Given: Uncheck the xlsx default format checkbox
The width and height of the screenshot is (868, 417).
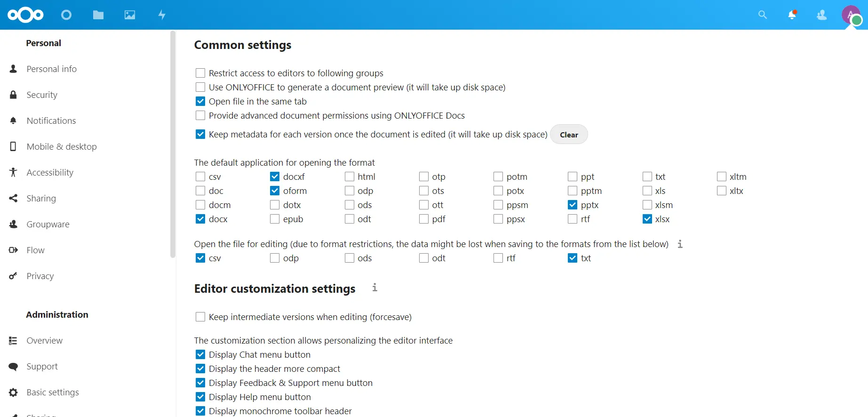Looking at the screenshot, I should (x=647, y=219).
